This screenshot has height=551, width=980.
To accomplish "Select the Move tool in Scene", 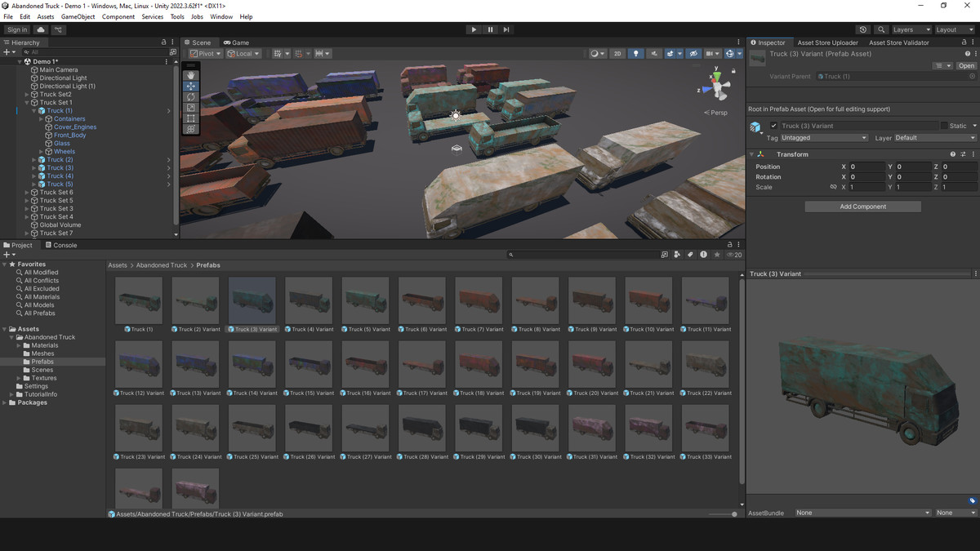I will (191, 86).
